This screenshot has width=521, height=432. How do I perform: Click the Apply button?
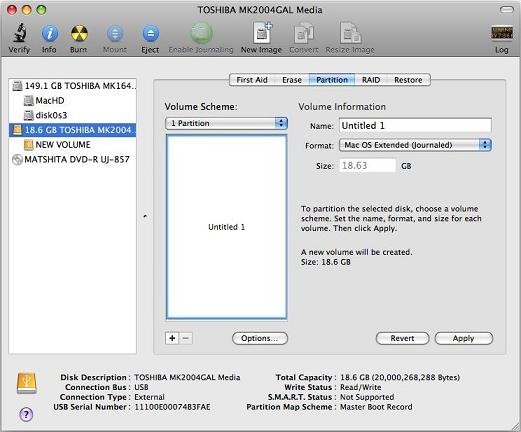[x=464, y=338]
